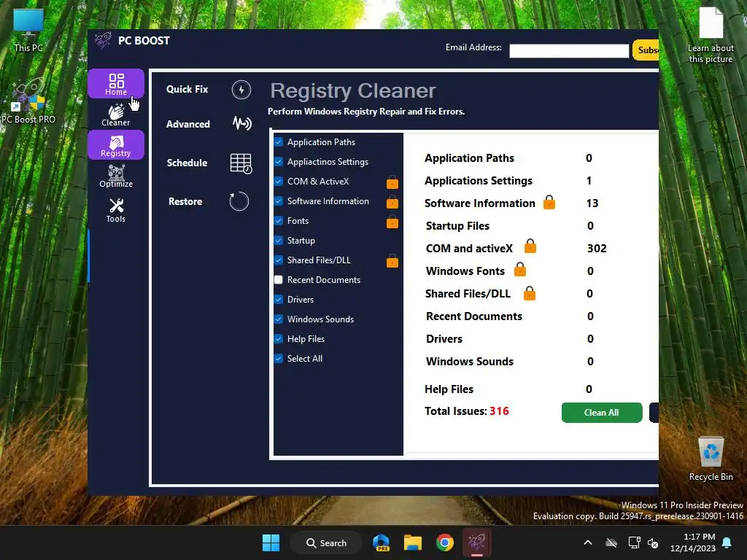Toggle COM & ActiveX checkbox
The height and width of the screenshot is (560, 747).
[279, 182]
